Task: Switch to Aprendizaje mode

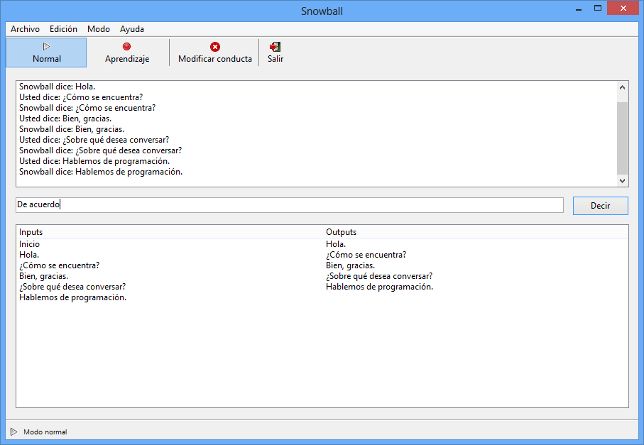Action: (127, 52)
